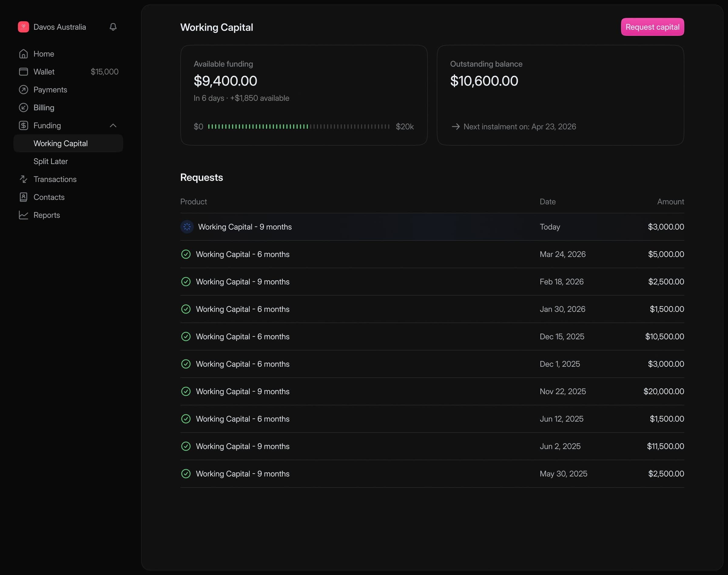728x575 pixels.
Task: Click checkmark icon for Dec 15, 2025 request
Action: click(x=186, y=337)
